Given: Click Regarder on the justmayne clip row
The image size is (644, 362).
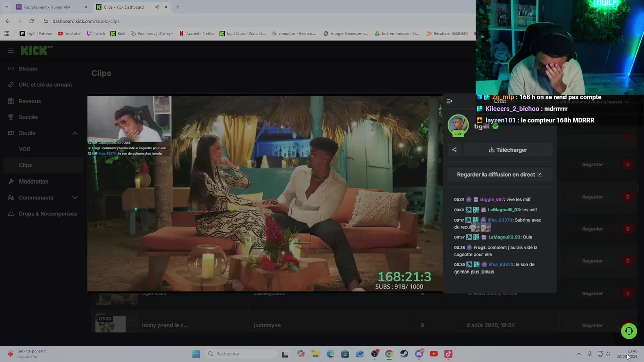Looking at the screenshot, I should (592, 325).
